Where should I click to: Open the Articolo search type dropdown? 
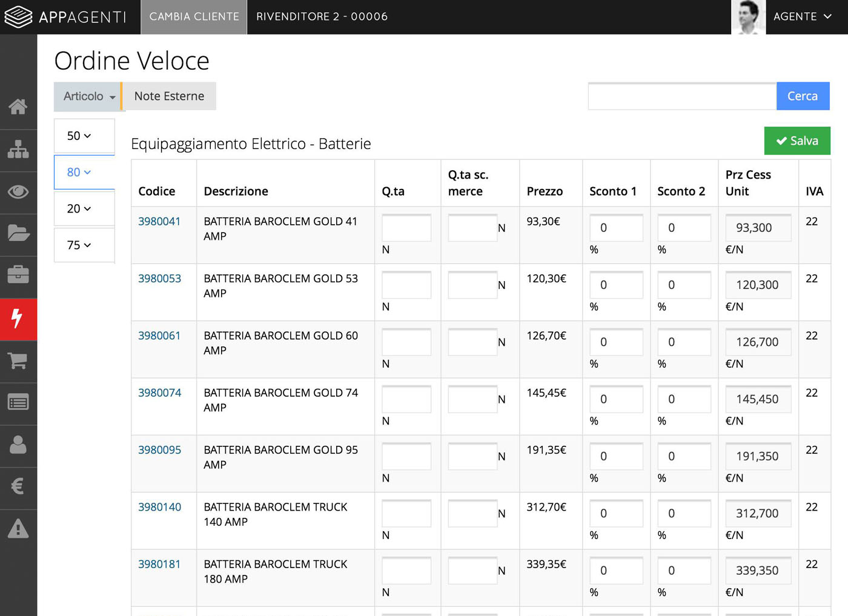[88, 96]
